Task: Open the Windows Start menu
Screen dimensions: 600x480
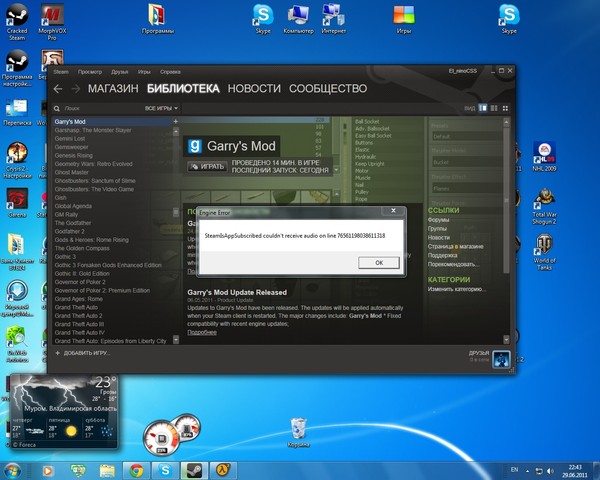Action: [x=12, y=470]
